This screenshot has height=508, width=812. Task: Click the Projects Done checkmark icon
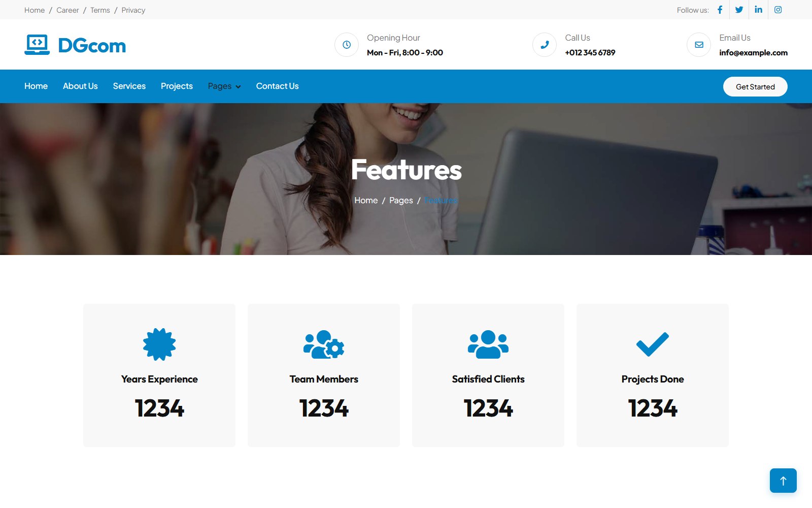[653, 344]
